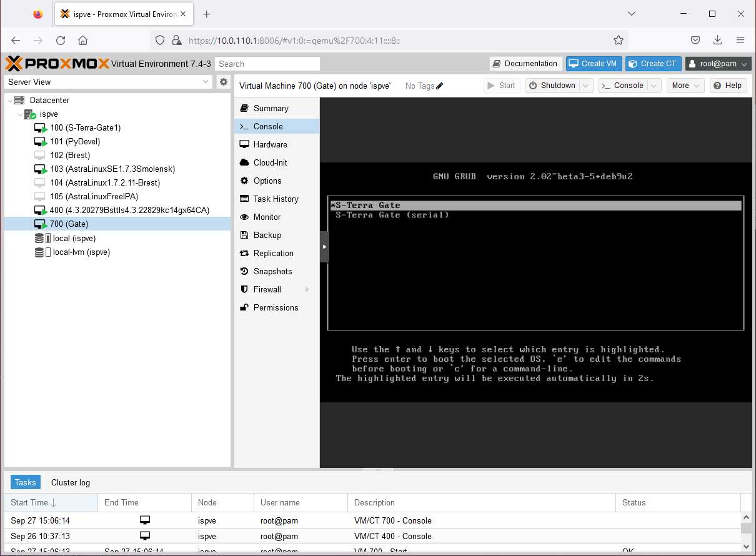Open the Options section
Viewport: 756px width, 556px height.
[277, 181]
